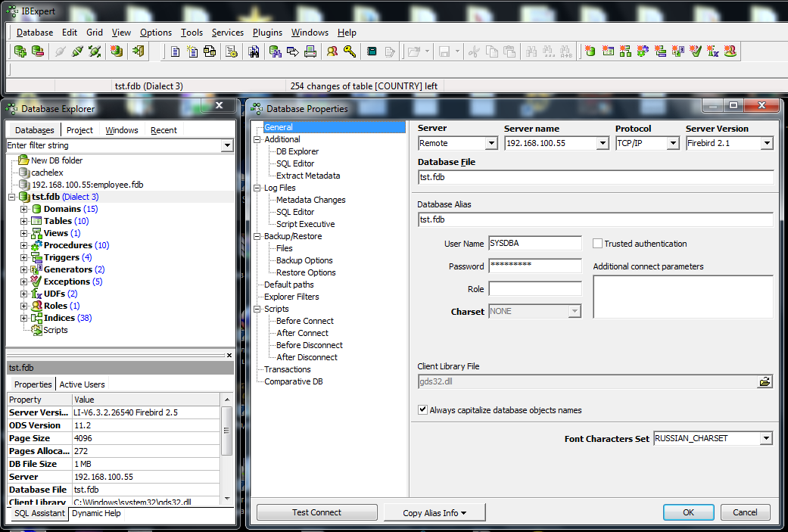Image resolution: width=788 pixels, height=532 pixels.
Task: Launch the Query Builder toolbar icon
Action: (210, 51)
